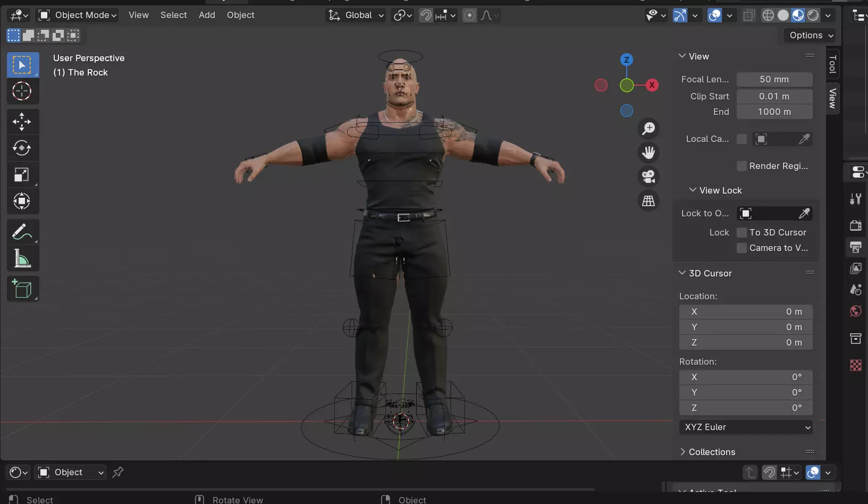
Task: Activate the 3D Cursor tool
Action: (22, 91)
